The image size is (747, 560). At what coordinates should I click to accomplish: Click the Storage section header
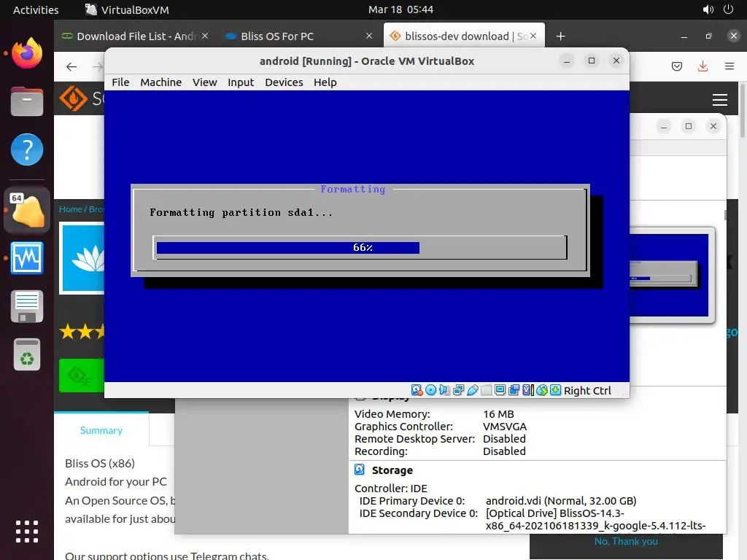click(x=392, y=470)
